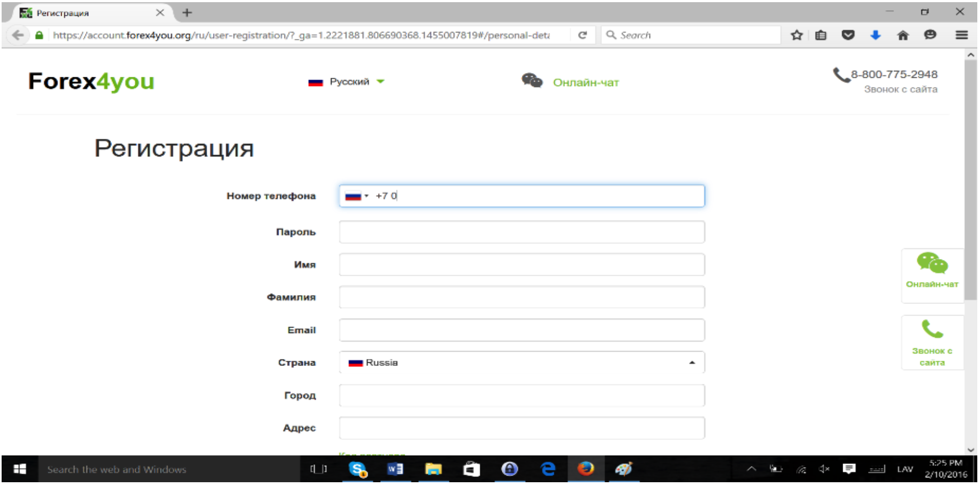The height and width of the screenshot is (486, 980).
Task: Open a new browser tab with plus button
Action: coord(187,12)
